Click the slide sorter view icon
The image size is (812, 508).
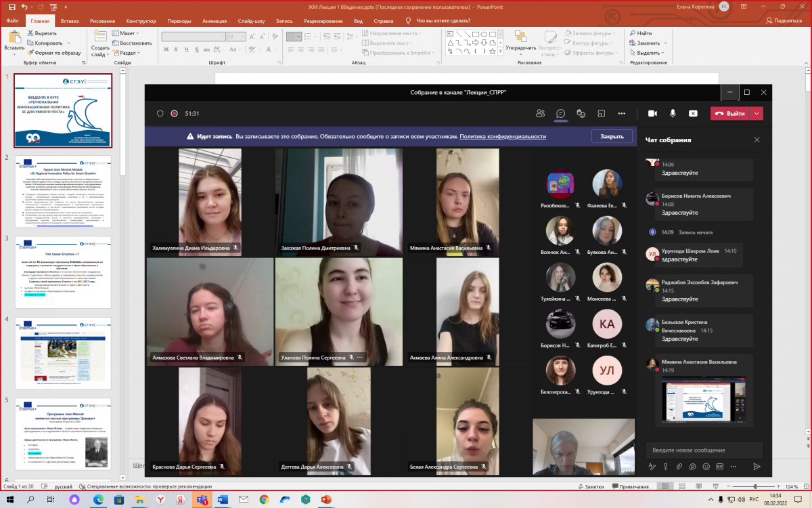coord(681,486)
